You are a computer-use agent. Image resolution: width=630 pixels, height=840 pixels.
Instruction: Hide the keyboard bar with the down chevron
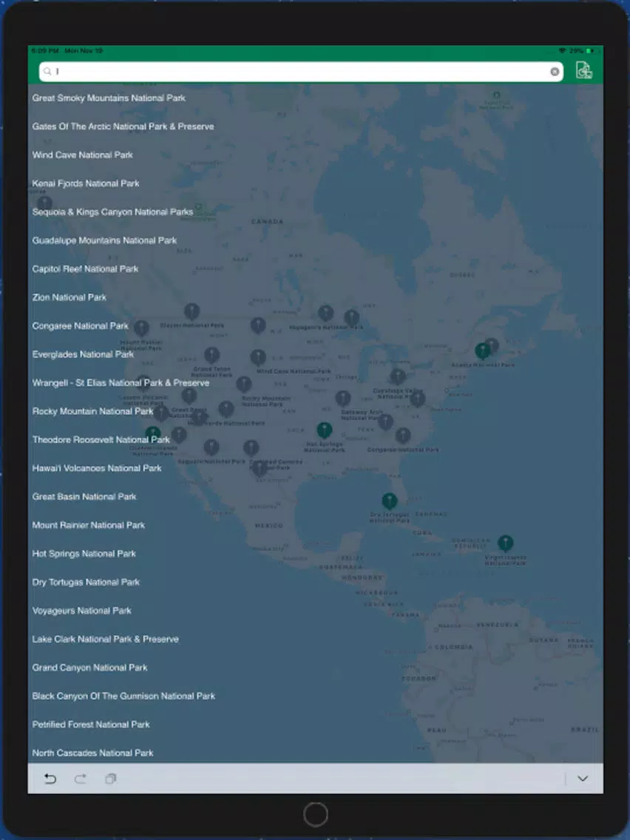click(x=583, y=779)
